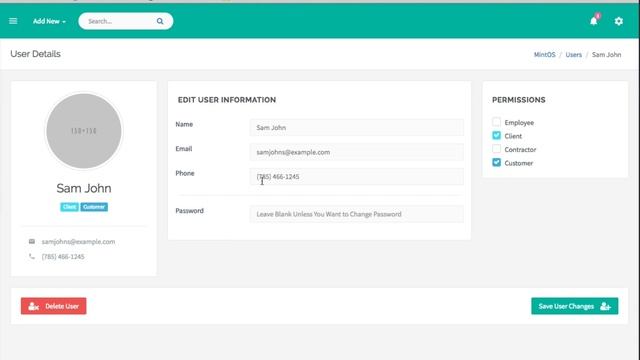This screenshot has width=640, height=360.
Task: Uncheck the Client permission checkbox
Action: [496, 135]
